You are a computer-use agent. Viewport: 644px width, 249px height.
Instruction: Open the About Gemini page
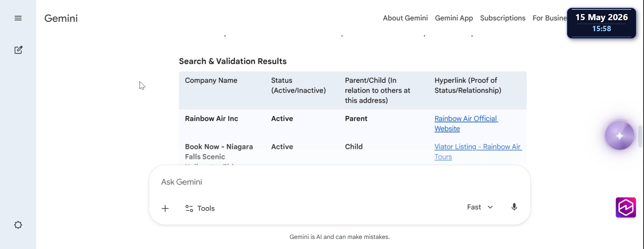click(x=405, y=18)
